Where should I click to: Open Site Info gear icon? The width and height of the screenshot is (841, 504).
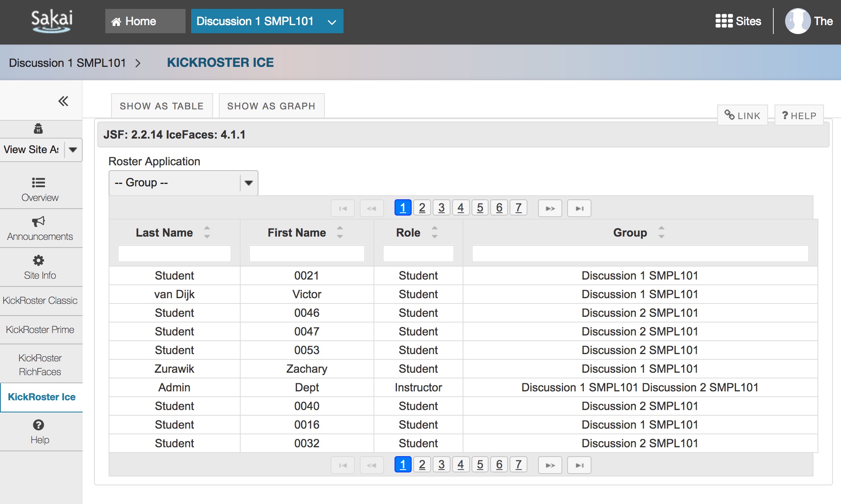tap(38, 260)
